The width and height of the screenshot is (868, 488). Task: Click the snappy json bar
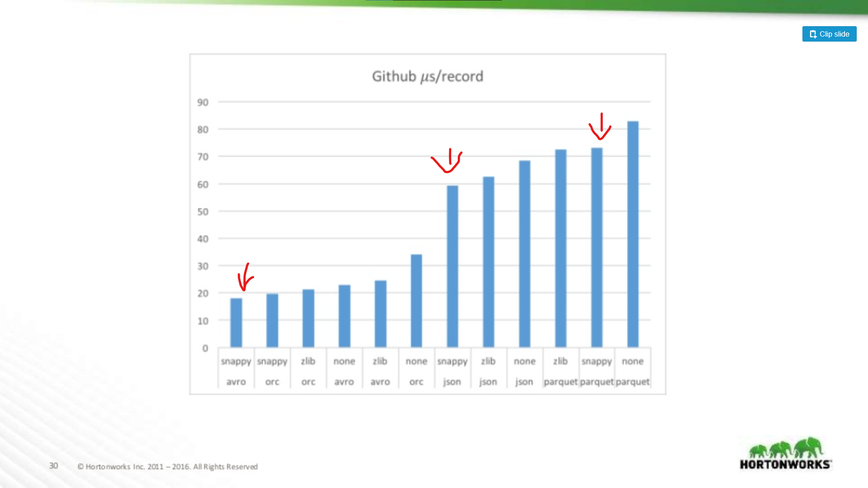pyautogui.click(x=453, y=266)
